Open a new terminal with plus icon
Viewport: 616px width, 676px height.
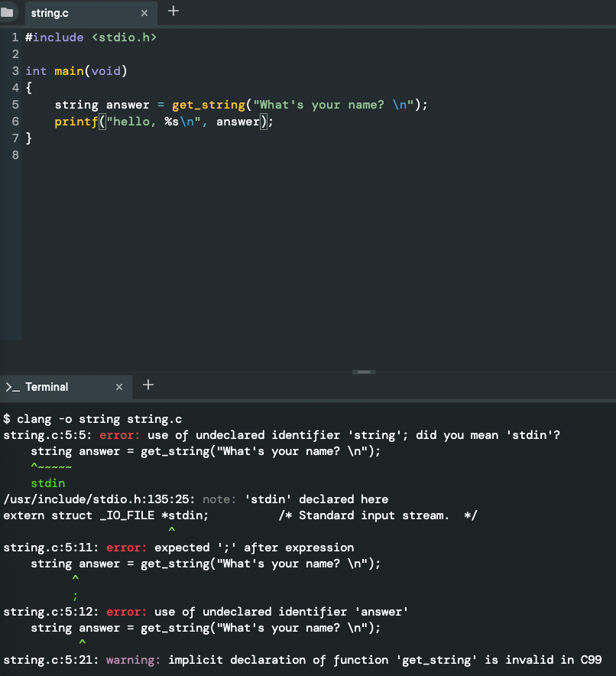(148, 385)
